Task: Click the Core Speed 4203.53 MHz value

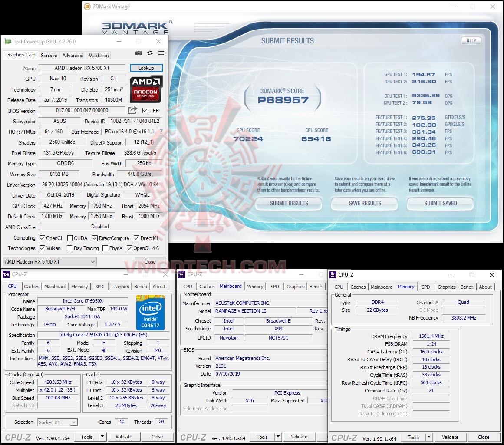Action: [58, 382]
